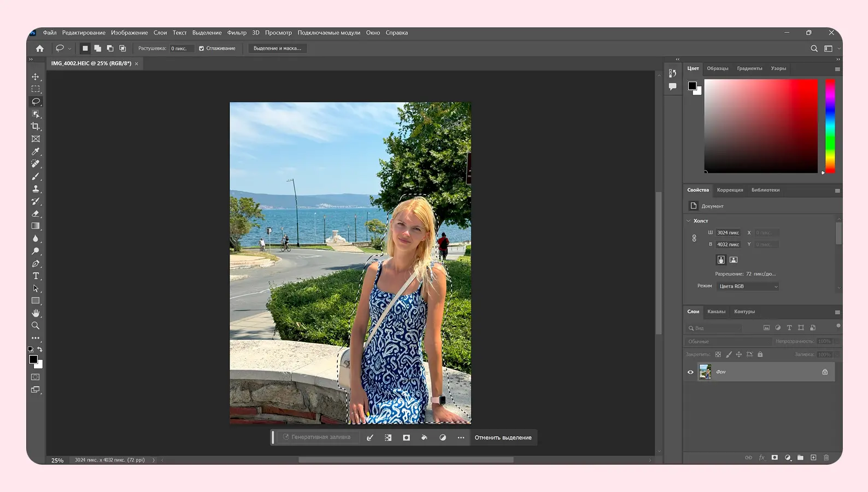Open the Обычные blend mode dropdown
Image resolution: width=868 pixels, height=492 pixels.
pos(728,341)
